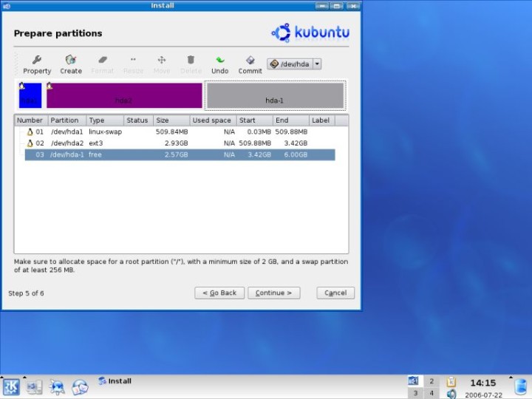The width and height of the screenshot is (532, 399).
Task: Click the Start column header
Action: click(x=254, y=120)
